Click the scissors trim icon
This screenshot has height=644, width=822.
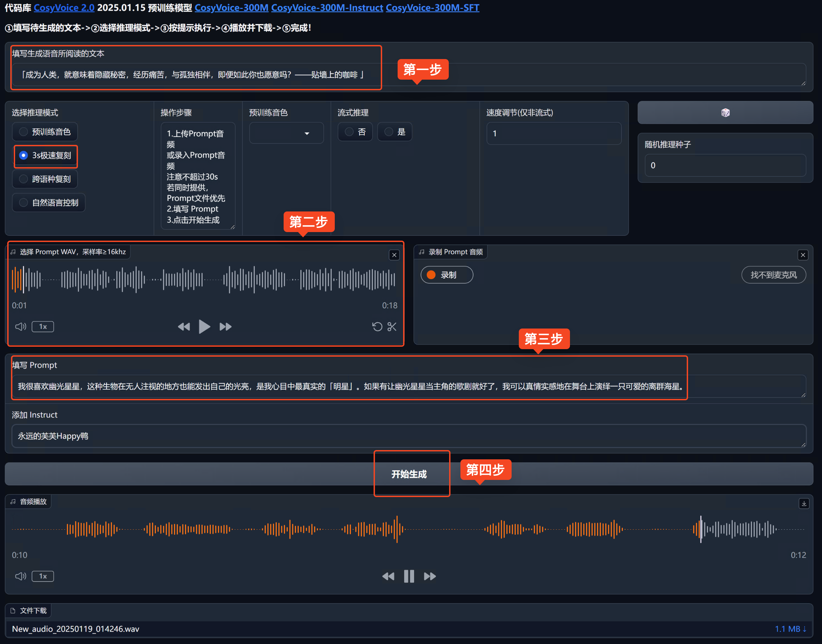(x=392, y=326)
